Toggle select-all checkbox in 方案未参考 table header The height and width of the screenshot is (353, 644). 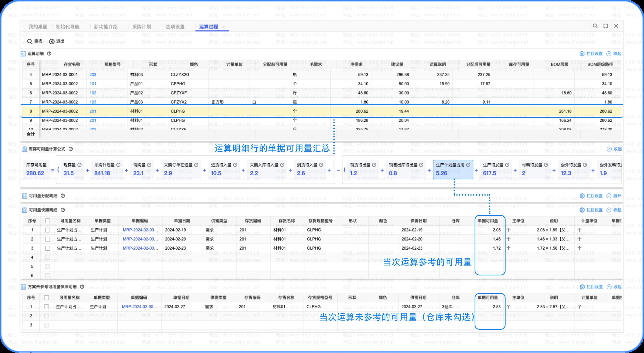tap(47, 298)
